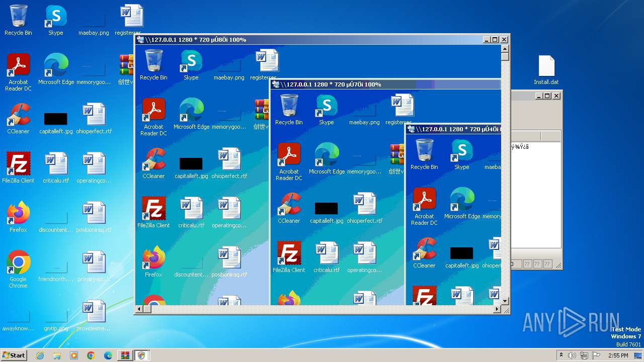644x362 pixels.
Task: Select primaryacc document on the real desktop
Action: tap(94, 266)
